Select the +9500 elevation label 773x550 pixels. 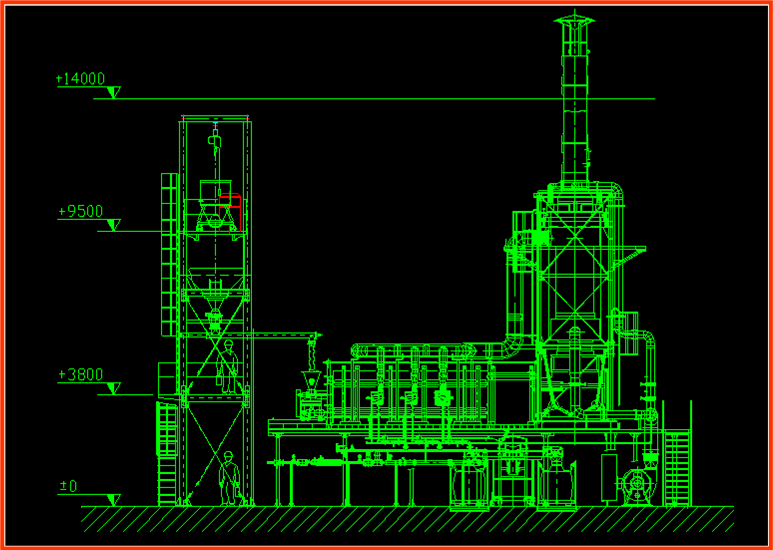click(80, 211)
